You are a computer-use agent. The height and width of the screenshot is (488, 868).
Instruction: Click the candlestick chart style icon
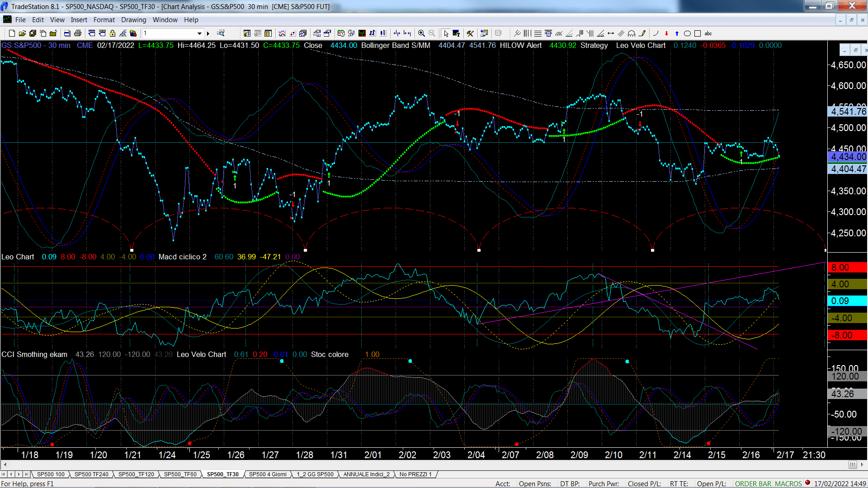pyautogui.click(x=383, y=33)
